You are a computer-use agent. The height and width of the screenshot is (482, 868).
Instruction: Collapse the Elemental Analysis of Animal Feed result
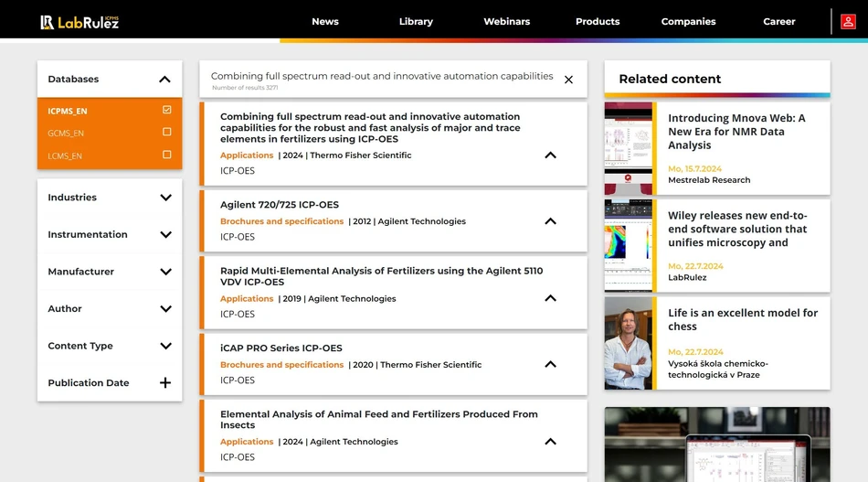550,442
